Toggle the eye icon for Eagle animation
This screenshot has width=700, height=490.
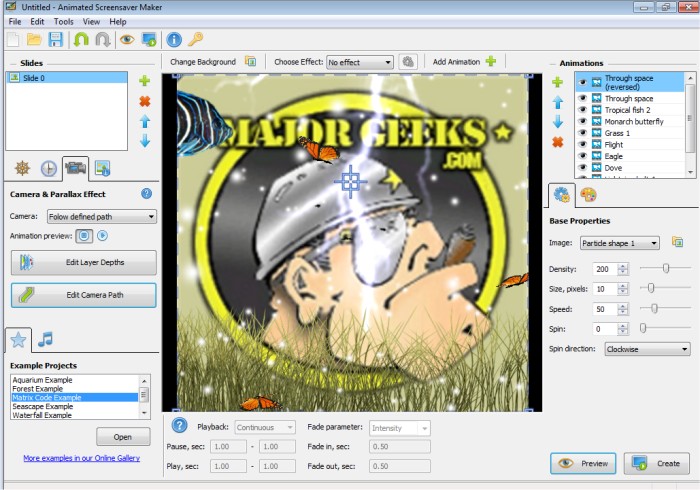coord(583,156)
